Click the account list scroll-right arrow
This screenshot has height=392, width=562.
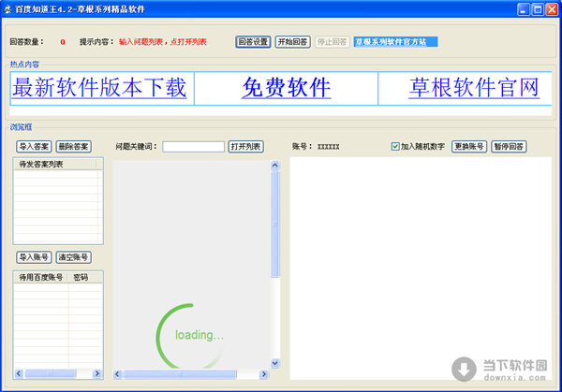pyautogui.click(x=96, y=373)
